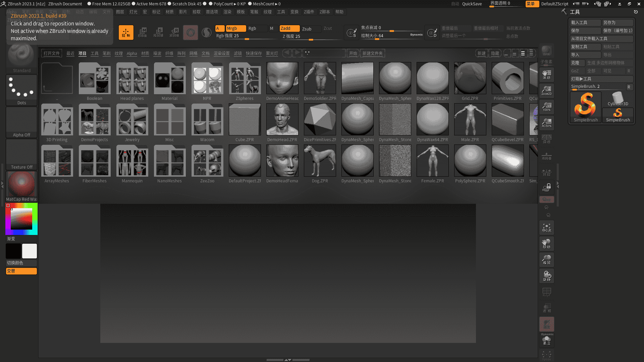The width and height of the screenshot is (644, 362).
Task: Select the 绘制 (Draw) tool icon
Action: pos(126,32)
